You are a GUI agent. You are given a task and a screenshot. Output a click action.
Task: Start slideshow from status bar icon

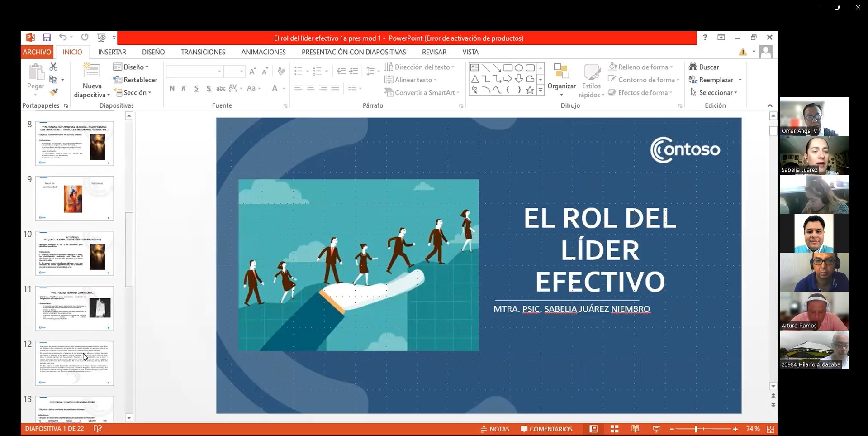coord(656,429)
